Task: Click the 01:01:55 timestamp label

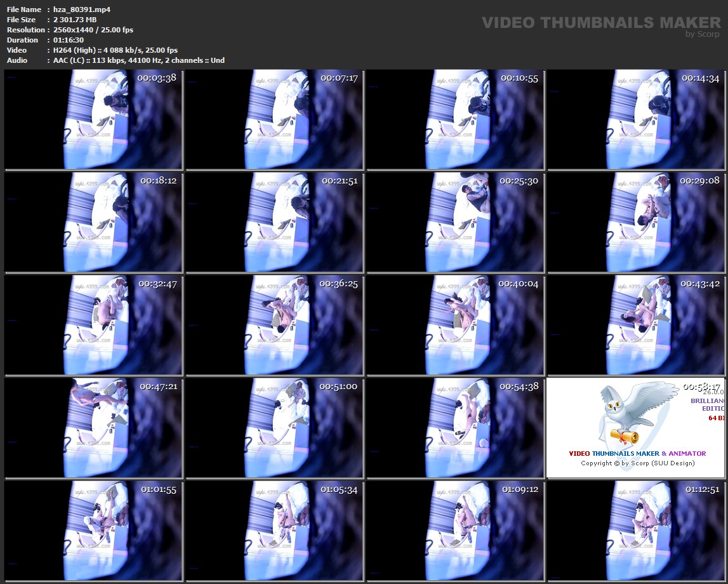Action: click(158, 489)
